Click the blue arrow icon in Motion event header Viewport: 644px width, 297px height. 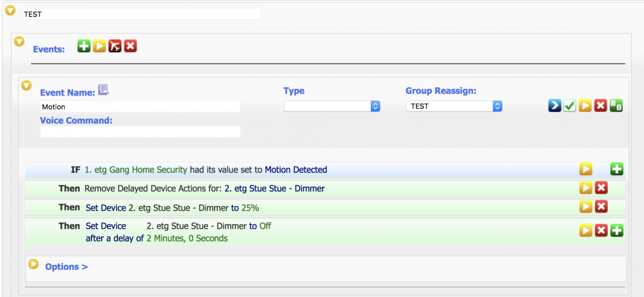click(554, 106)
